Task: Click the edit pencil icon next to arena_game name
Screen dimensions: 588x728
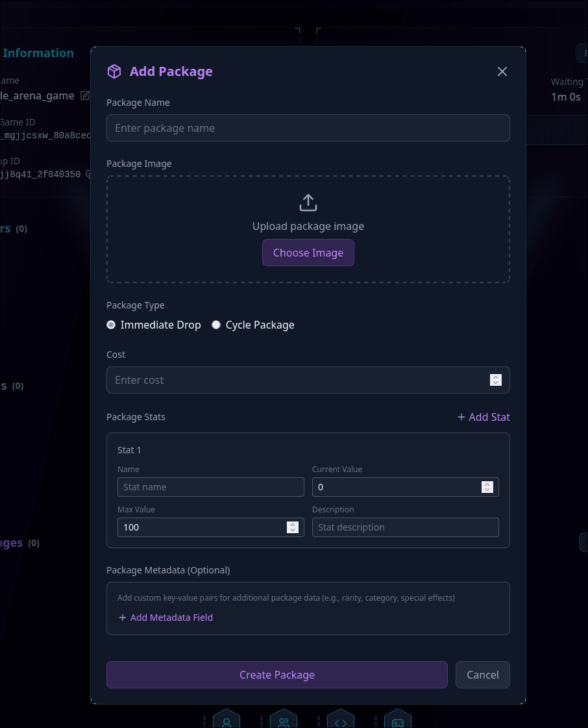Action: [85, 95]
